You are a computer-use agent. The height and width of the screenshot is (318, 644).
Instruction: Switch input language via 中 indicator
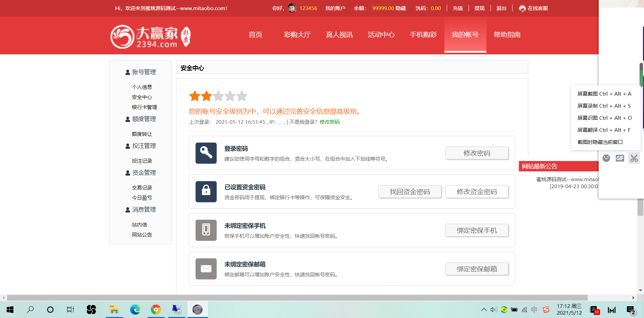[534, 310]
